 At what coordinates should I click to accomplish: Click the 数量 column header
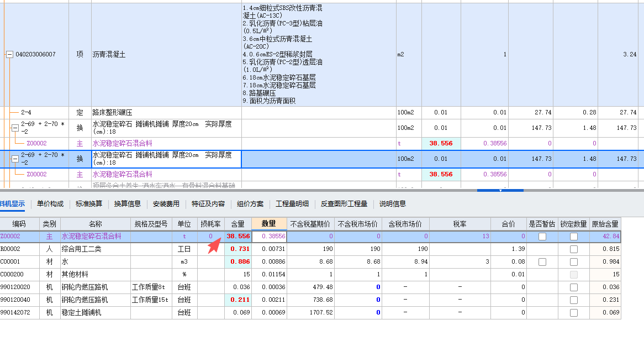tap(269, 224)
